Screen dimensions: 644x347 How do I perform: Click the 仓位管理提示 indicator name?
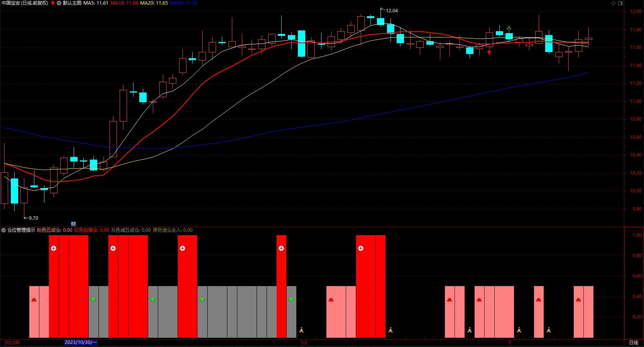(x=21, y=230)
